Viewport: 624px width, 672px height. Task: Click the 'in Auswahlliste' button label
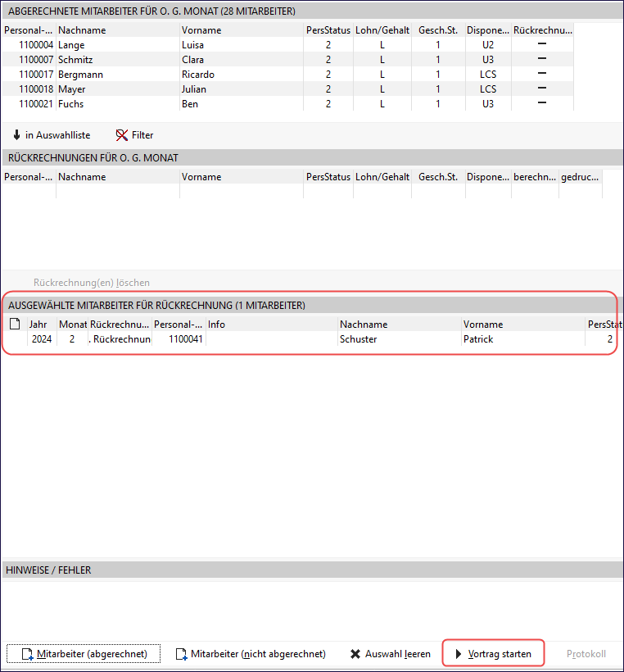pyautogui.click(x=58, y=135)
